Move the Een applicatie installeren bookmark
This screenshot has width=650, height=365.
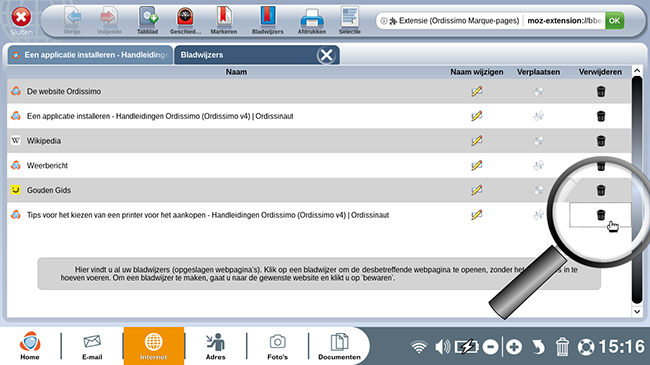[538, 116]
